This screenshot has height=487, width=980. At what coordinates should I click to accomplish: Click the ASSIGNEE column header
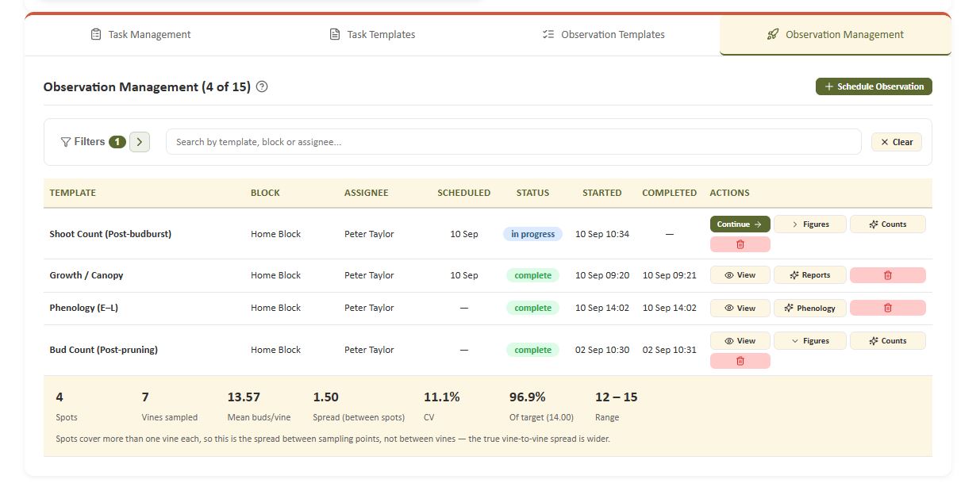[x=367, y=193]
